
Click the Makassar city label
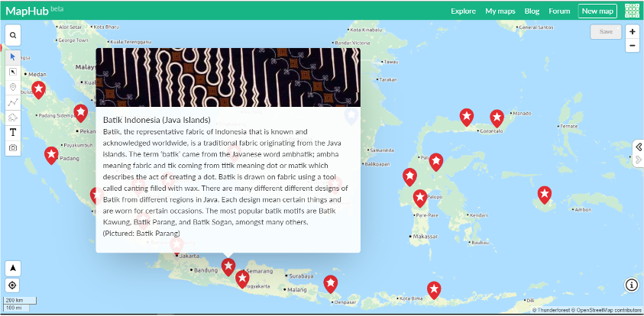point(426,237)
